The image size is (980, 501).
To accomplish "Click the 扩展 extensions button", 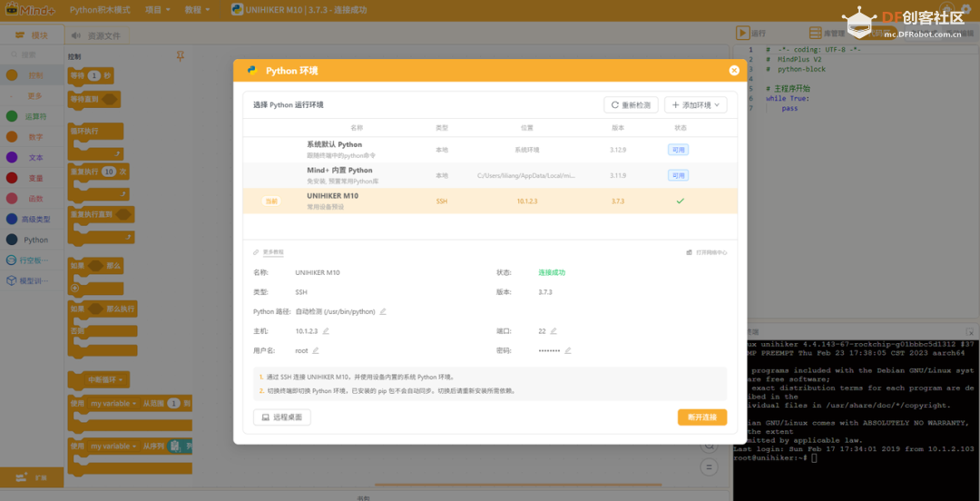I will pos(32,478).
